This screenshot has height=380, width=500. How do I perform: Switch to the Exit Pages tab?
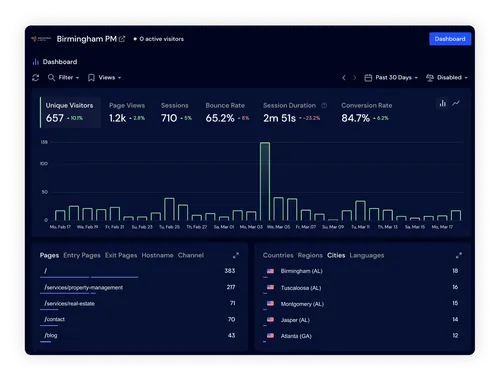[x=121, y=255]
